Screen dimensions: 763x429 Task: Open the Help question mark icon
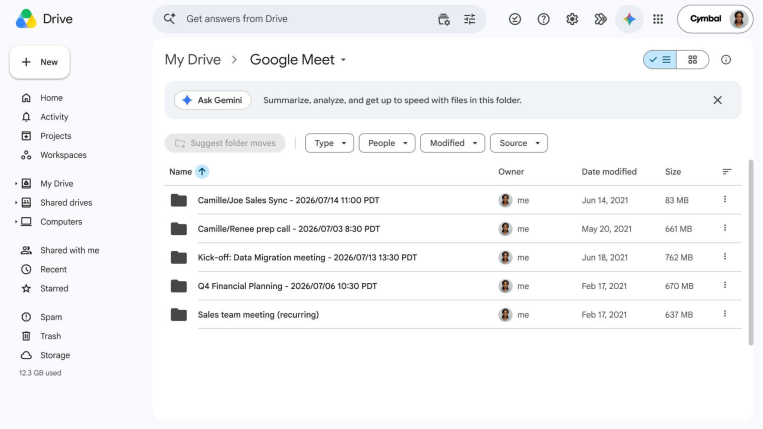coord(544,19)
